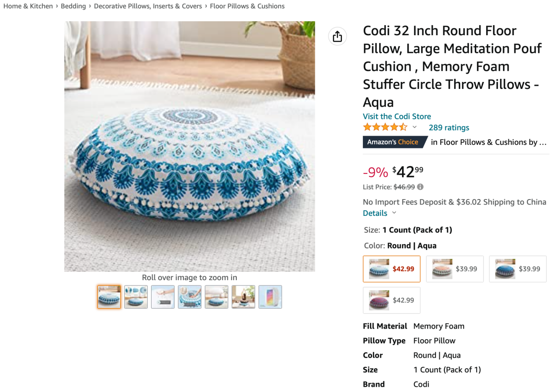The height and width of the screenshot is (392, 559).
Task: Go to the Bedding breadcrumb category
Action: coord(73,6)
